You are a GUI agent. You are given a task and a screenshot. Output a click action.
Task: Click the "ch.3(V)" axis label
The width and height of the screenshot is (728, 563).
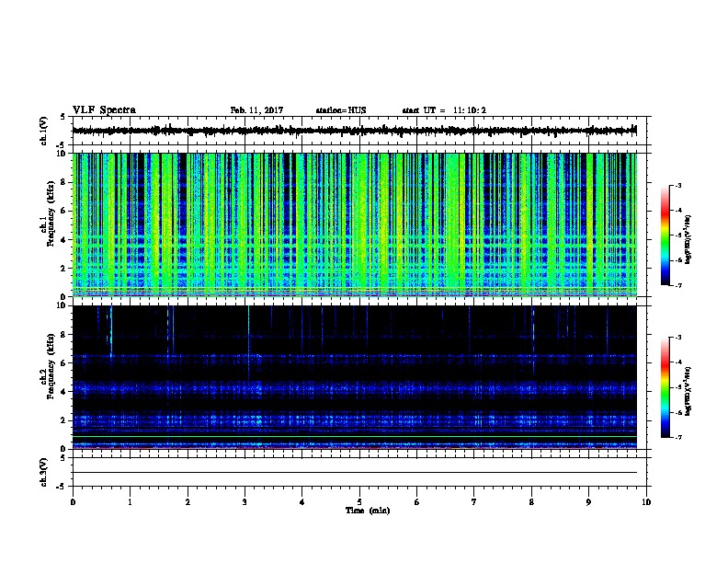(44, 472)
